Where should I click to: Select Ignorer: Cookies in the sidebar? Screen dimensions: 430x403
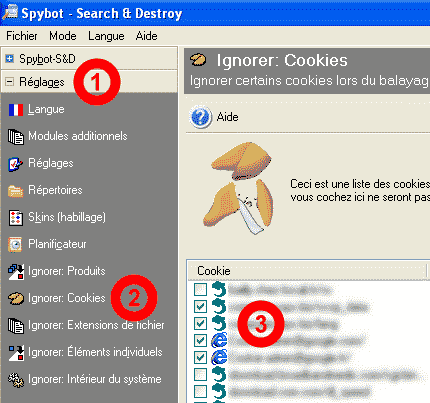coord(67,298)
